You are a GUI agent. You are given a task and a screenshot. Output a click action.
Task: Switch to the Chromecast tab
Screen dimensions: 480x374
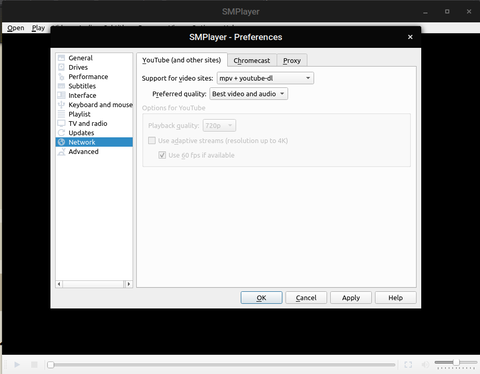coord(252,61)
